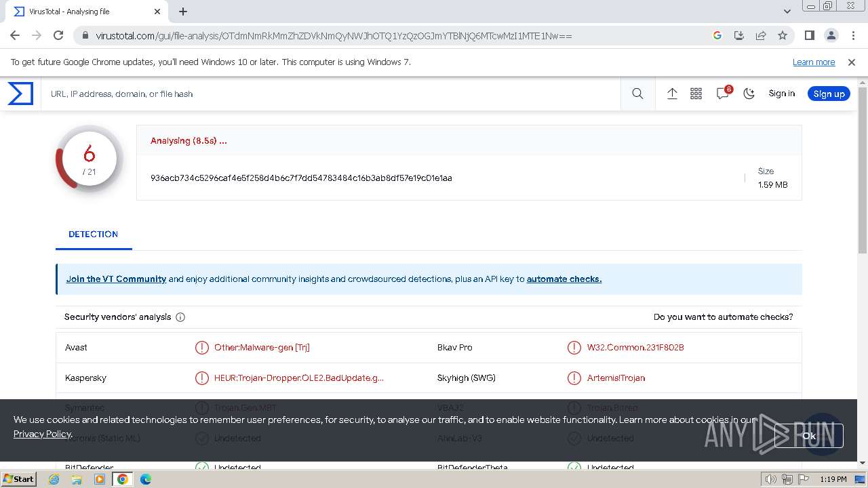868x488 pixels.
Task: Open the apps grid icon
Action: point(696,94)
